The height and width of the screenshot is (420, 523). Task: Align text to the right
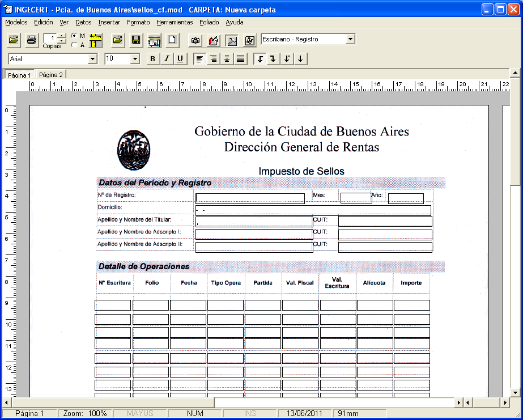pyautogui.click(x=213, y=59)
